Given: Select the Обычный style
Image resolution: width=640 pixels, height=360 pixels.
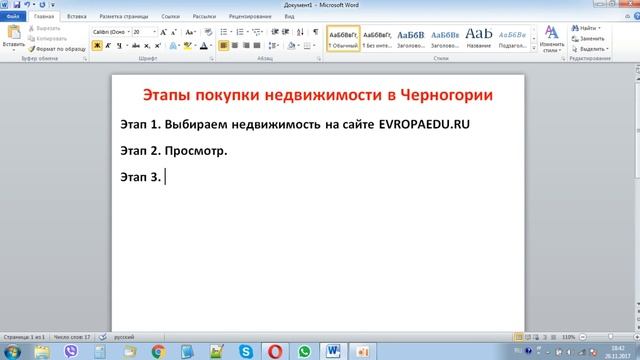Looking at the screenshot, I should [343, 39].
